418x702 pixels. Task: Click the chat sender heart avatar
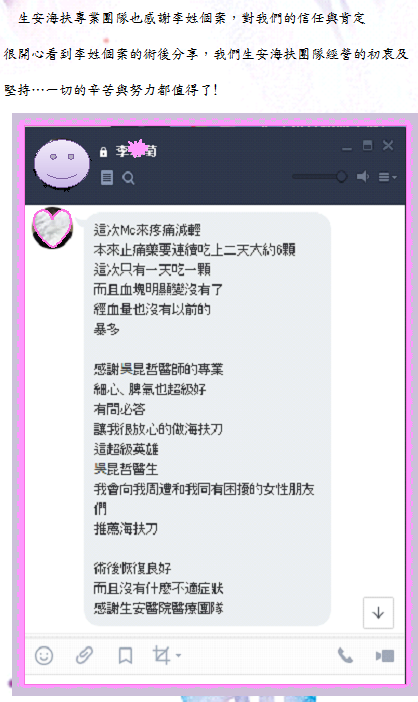(52, 228)
